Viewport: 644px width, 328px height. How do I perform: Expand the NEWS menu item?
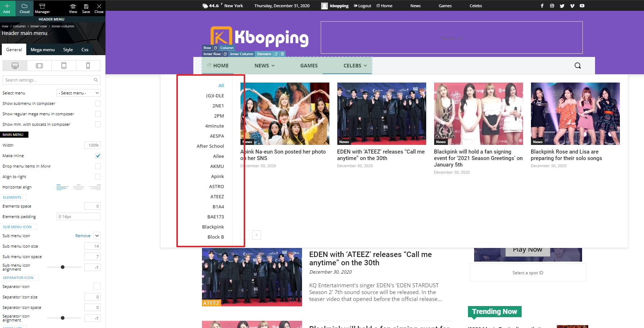265,66
